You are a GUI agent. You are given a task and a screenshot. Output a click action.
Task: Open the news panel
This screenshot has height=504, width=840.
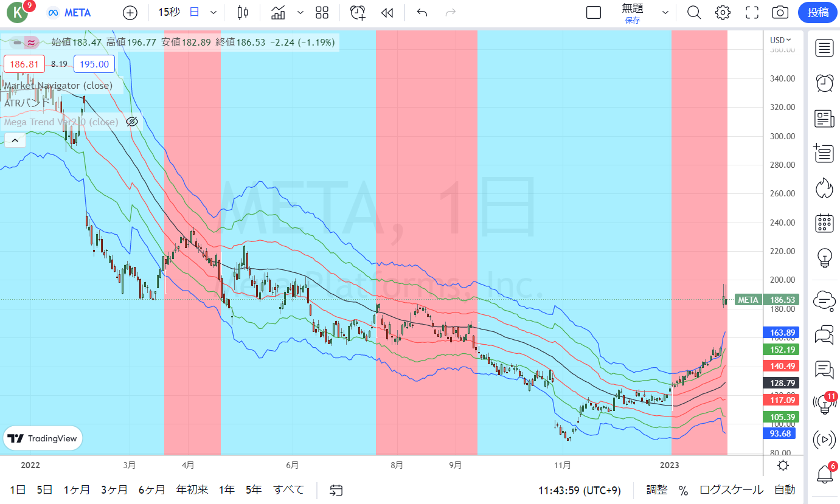tap(824, 119)
